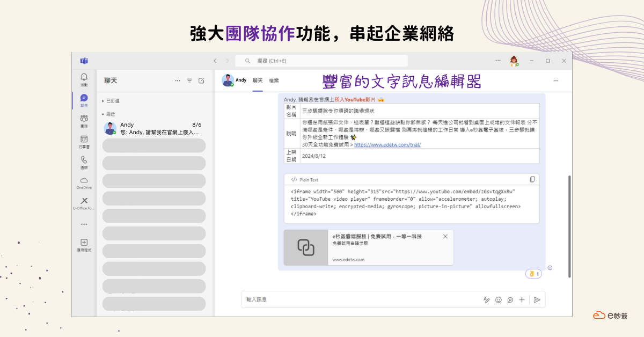Image resolution: width=644 pixels, height=337 pixels.
Task: Show more apps via sidebar ellipsis
Action: tap(84, 224)
